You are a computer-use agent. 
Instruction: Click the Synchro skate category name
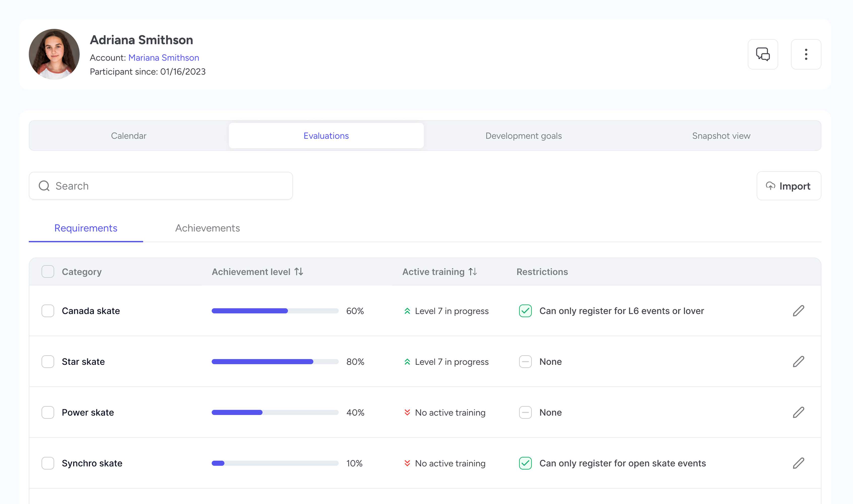[92, 463]
